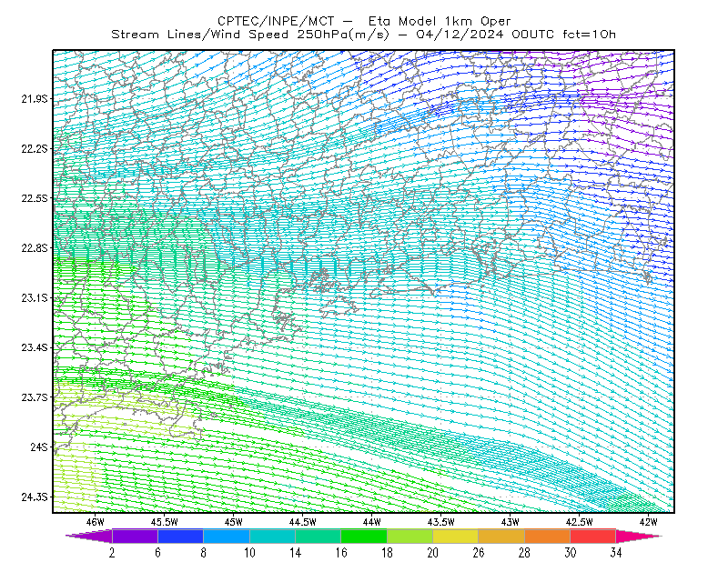Click longitude label 42.5W

pos(579,522)
